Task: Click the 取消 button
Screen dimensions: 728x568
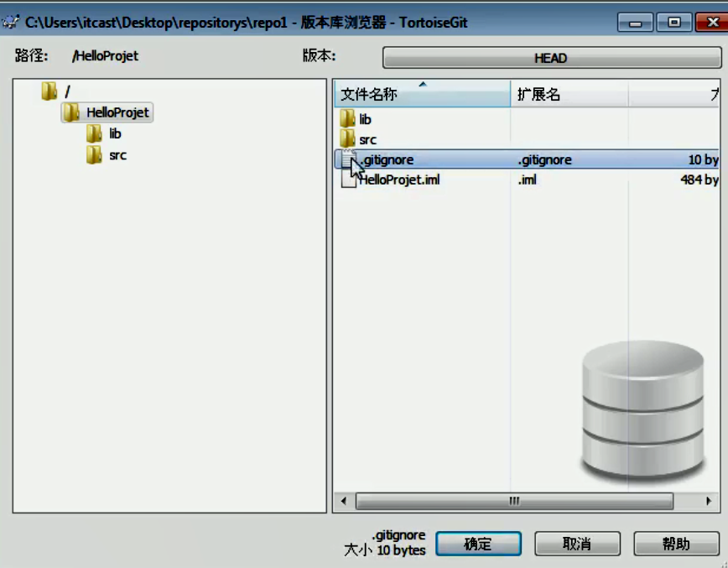Action: click(577, 544)
